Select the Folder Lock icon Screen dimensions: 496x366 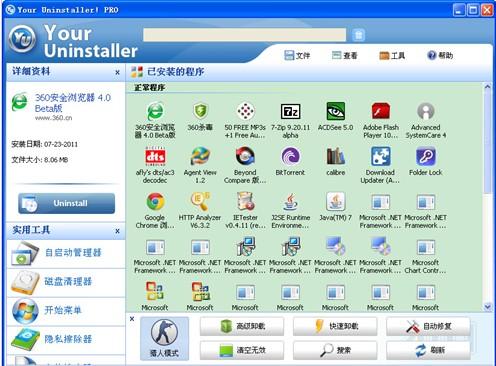(426, 156)
